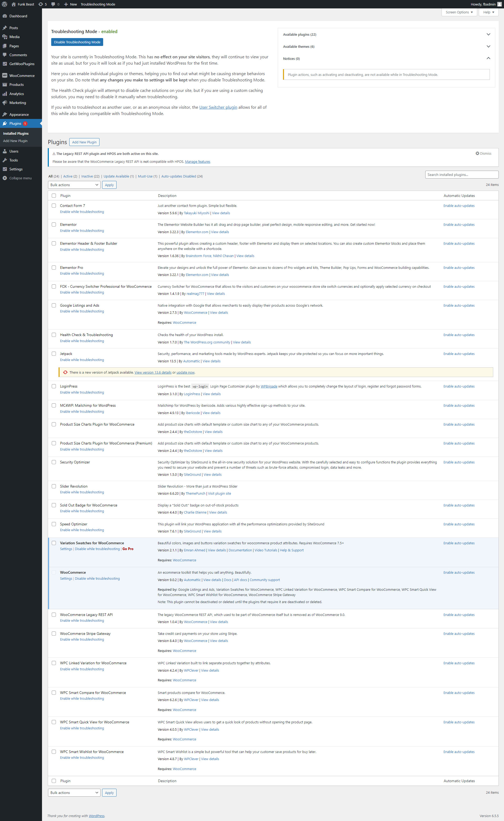Open the top Bulk actions dropdown
Image resolution: width=504 pixels, height=821 pixels.
74,185
